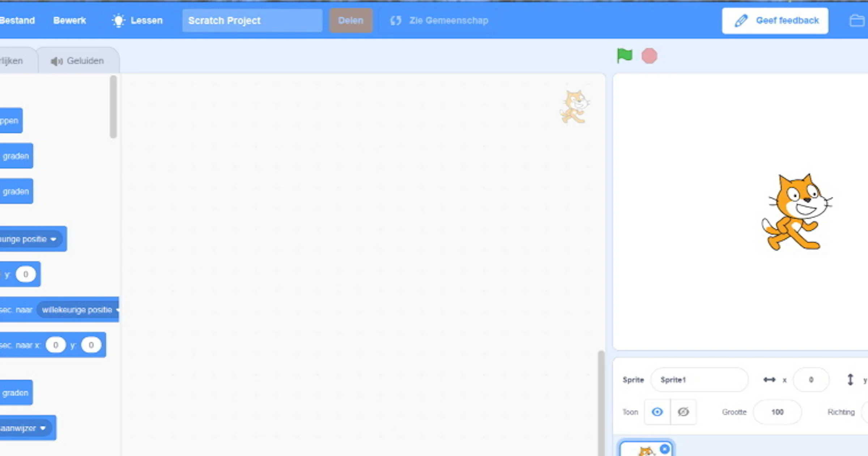This screenshot has height=456, width=868.
Task: Click the Zie Gemeenschap refresh icon
Action: click(x=396, y=21)
